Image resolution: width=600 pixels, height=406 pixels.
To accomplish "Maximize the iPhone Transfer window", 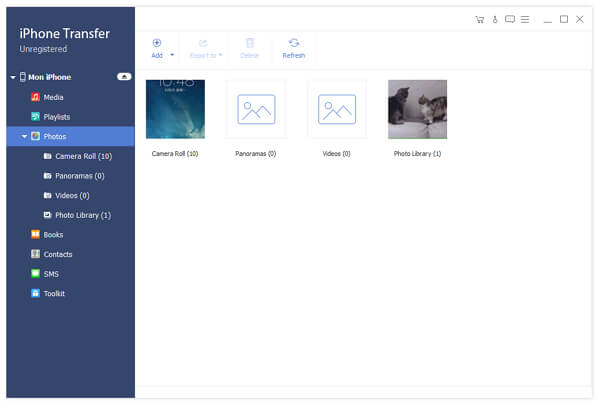I will pos(564,19).
